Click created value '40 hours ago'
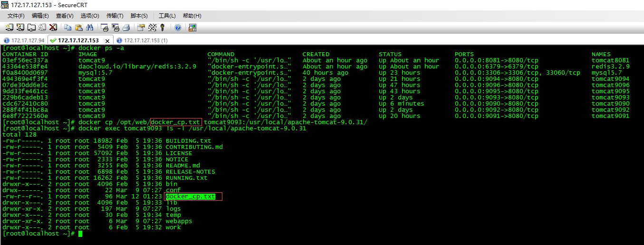The width and height of the screenshot is (644, 245). (326, 73)
